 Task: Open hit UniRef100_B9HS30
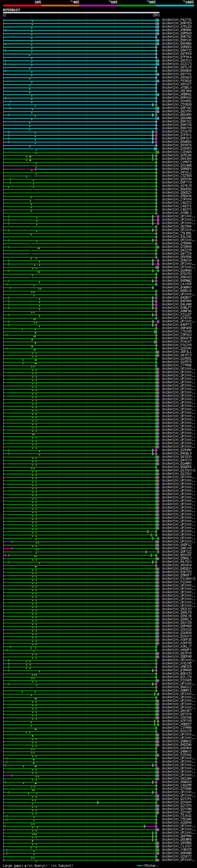click(176, 40)
